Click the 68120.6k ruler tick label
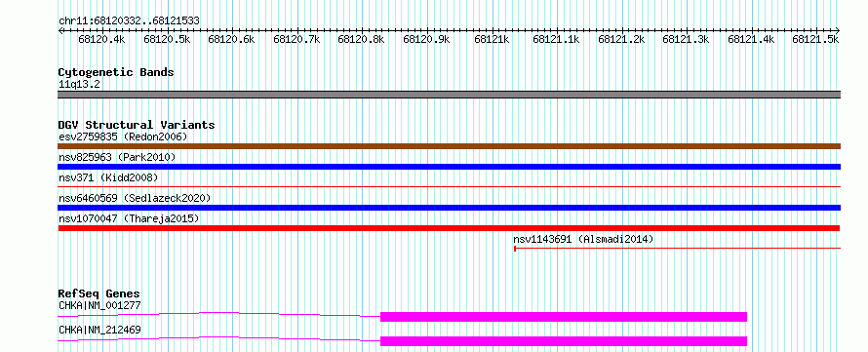Screen dimensions: 868x352 (231, 39)
